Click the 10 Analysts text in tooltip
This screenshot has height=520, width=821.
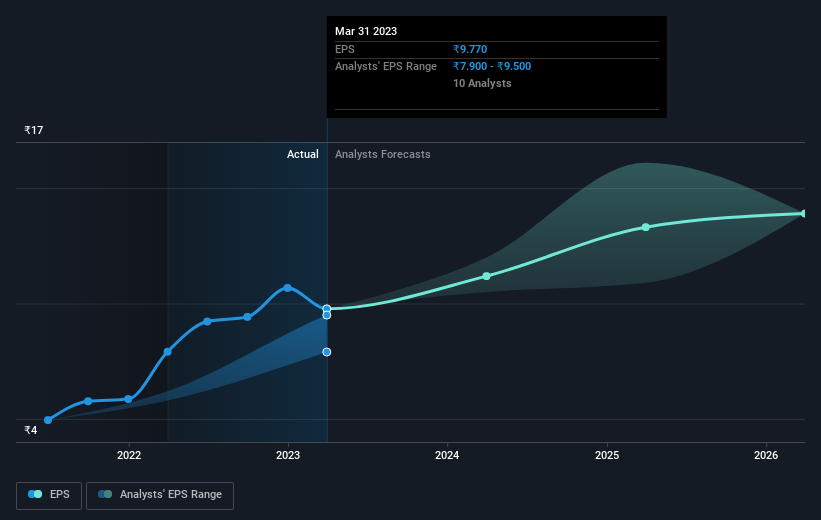482,83
